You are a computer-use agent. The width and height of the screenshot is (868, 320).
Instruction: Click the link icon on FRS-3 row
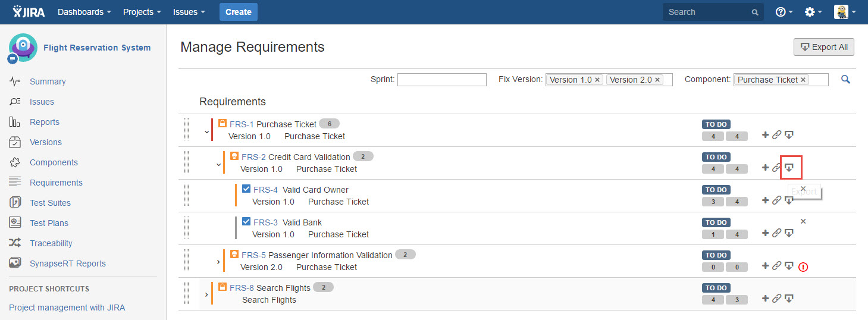click(776, 233)
